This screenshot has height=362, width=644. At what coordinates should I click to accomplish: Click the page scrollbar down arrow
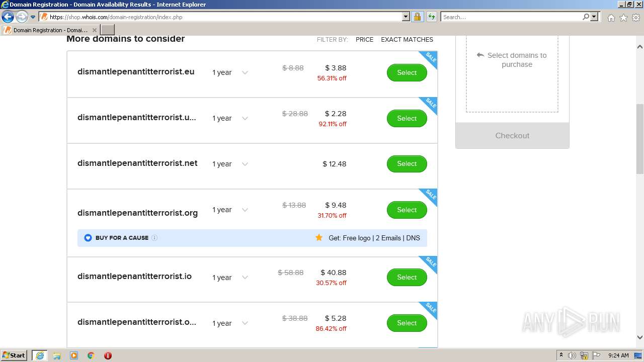coord(640,338)
